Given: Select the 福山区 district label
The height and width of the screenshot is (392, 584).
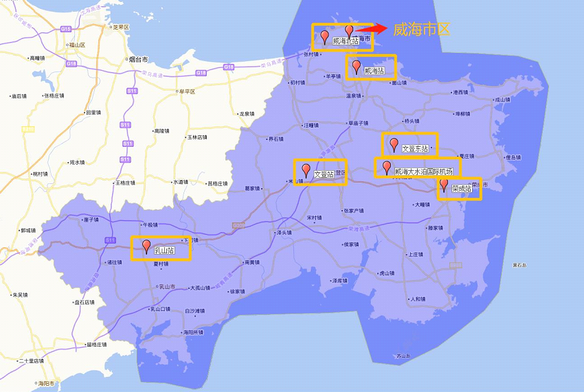Looking at the screenshot, I should [x=78, y=45].
